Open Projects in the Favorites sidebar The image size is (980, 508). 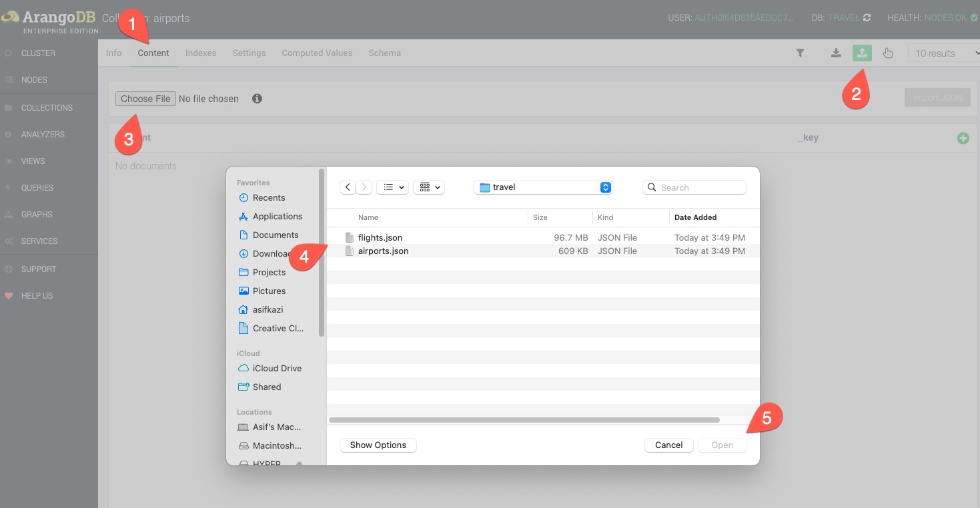269,272
